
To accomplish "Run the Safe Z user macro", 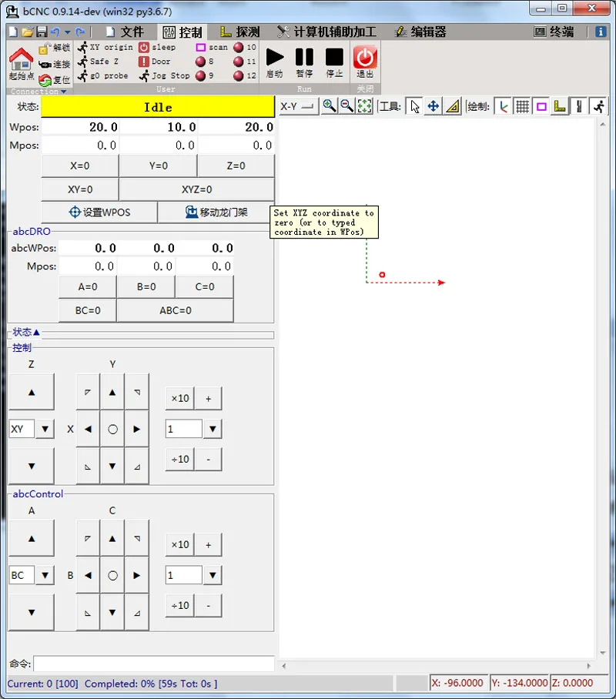I will [x=98, y=62].
